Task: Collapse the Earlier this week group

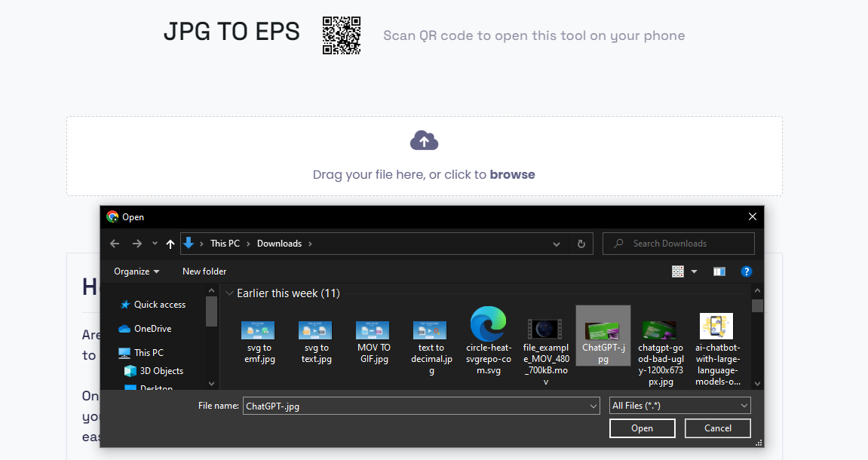Action: 229,293
